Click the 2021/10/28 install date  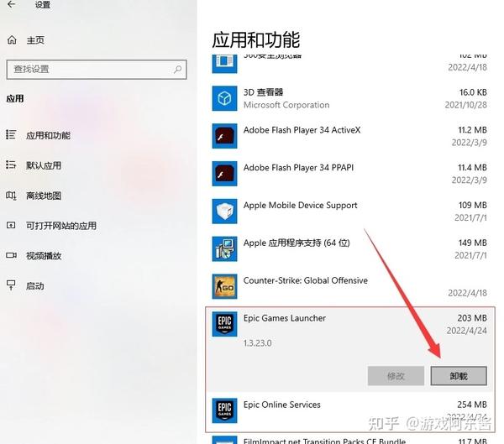(466, 105)
